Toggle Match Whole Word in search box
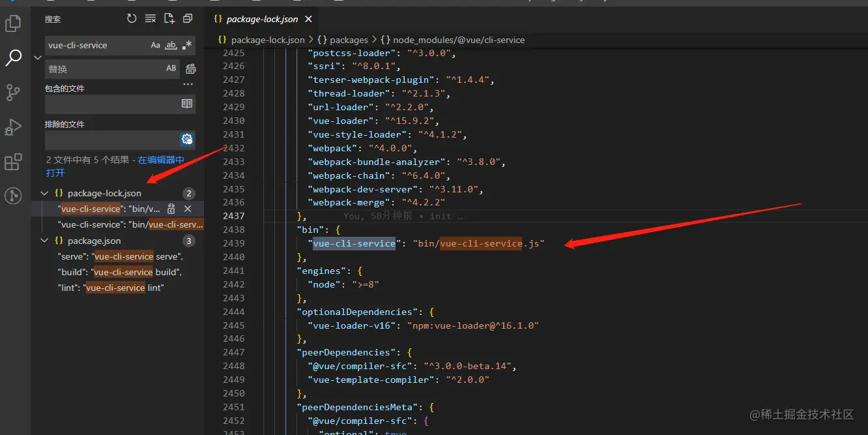 tap(171, 45)
